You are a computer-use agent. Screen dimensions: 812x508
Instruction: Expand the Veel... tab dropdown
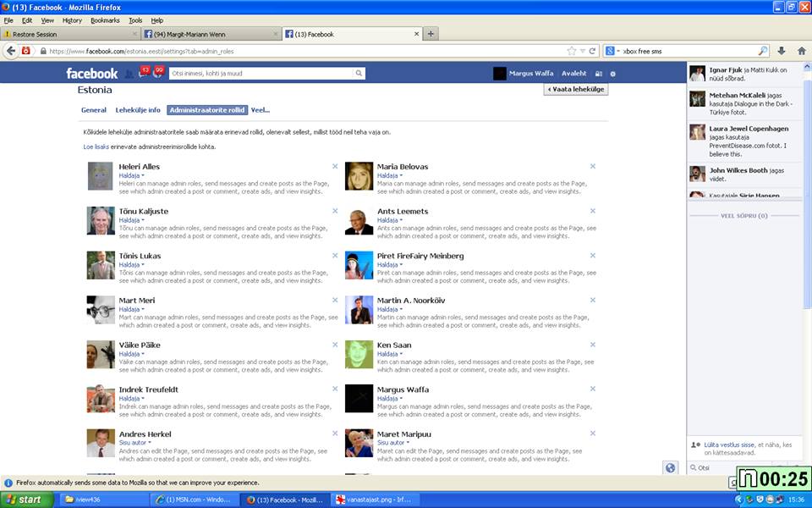[x=261, y=110]
